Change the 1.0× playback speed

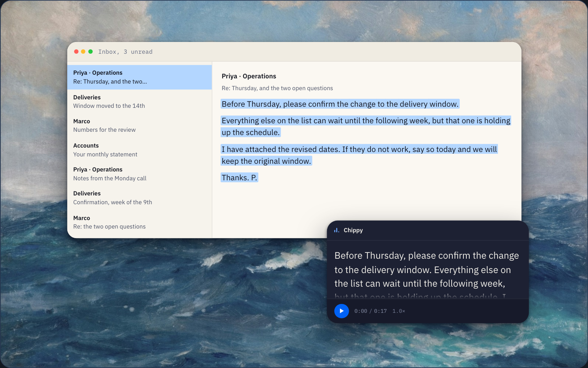pyautogui.click(x=399, y=311)
